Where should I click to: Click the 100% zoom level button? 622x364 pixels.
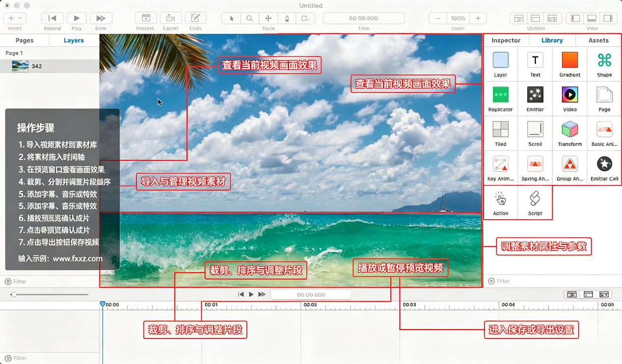(x=458, y=18)
